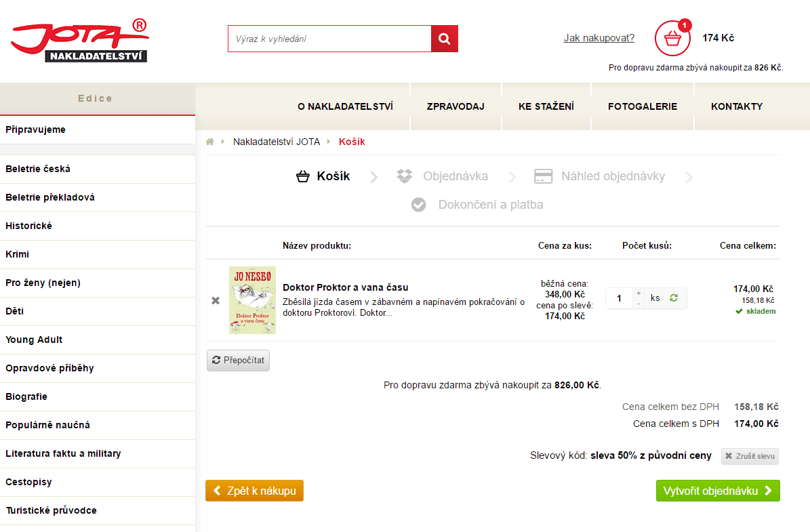Screen dimensions: 810x532
Task: Remove Doktor Proktor from cart with X
Action: coord(216,301)
